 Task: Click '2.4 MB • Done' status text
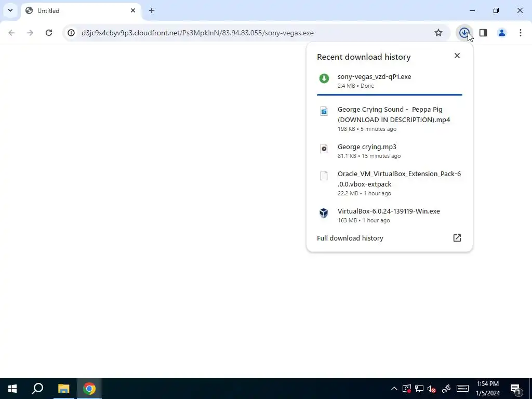(355, 86)
